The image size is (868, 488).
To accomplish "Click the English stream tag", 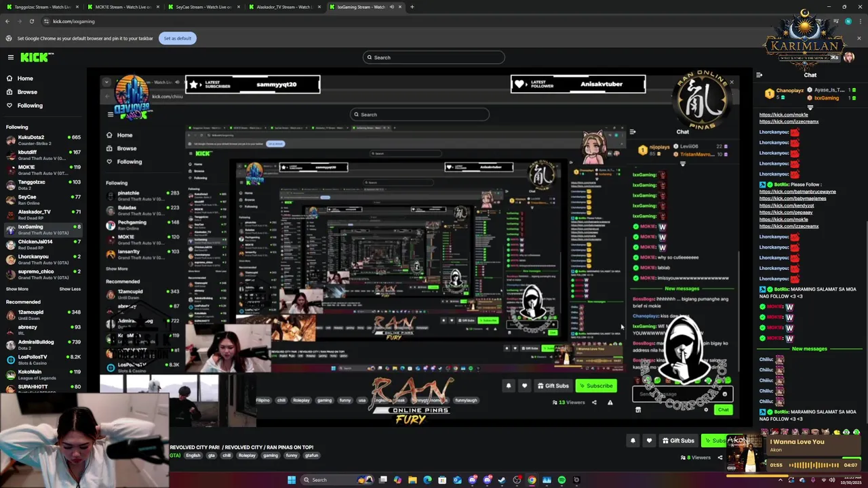I will (193, 455).
